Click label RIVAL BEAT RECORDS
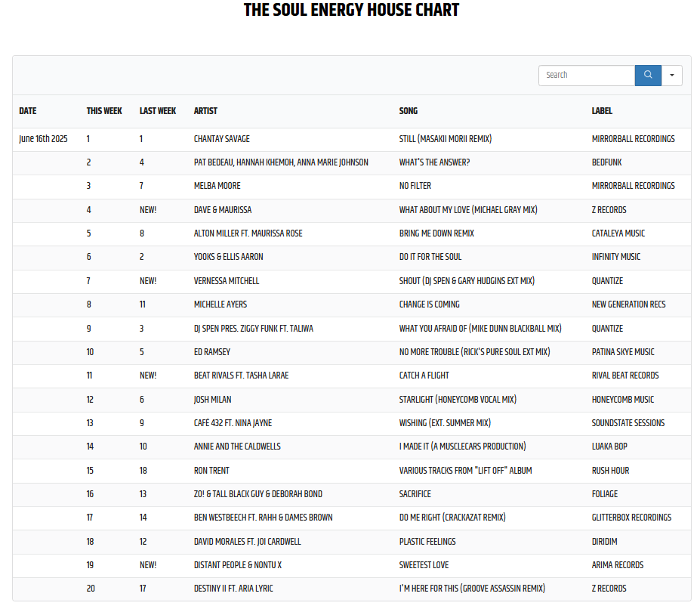The width and height of the screenshot is (700, 612). (625, 376)
